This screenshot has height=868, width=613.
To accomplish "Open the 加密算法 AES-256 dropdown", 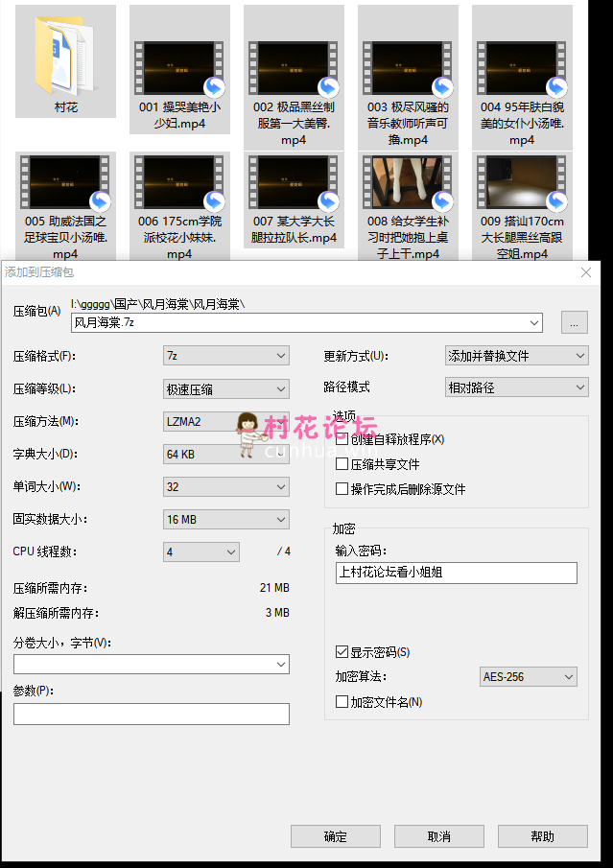I will tap(528, 677).
